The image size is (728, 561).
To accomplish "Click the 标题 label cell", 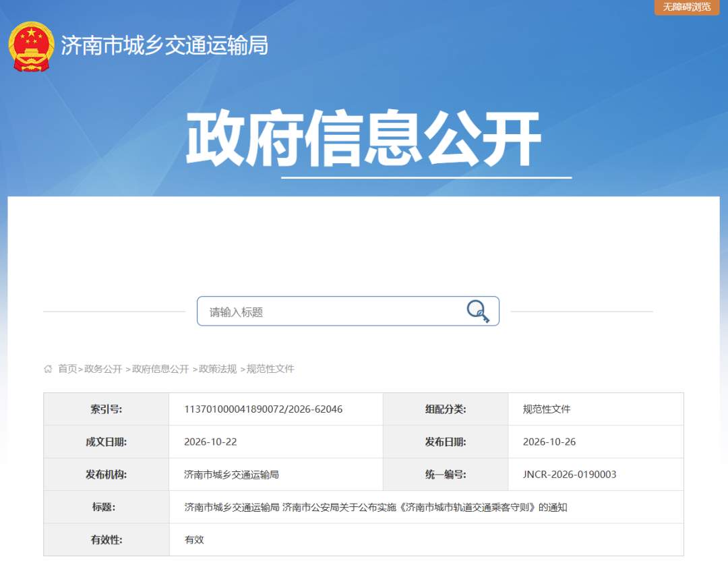I will [x=107, y=507].
